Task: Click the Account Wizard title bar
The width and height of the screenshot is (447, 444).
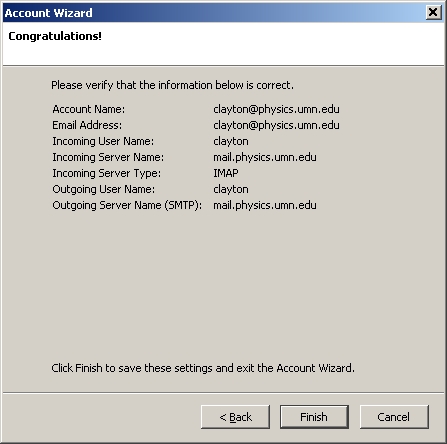Action: coord(213,13)
